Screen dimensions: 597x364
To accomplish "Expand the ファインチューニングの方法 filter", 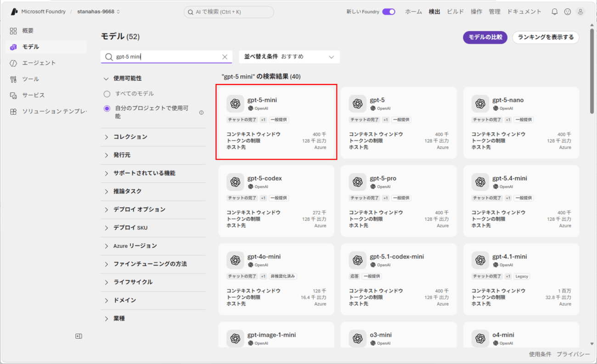I will (153, 264).
